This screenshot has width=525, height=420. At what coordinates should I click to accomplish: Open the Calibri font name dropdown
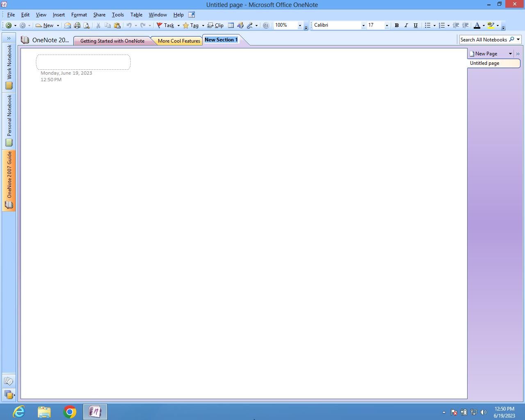click(363, 25)
